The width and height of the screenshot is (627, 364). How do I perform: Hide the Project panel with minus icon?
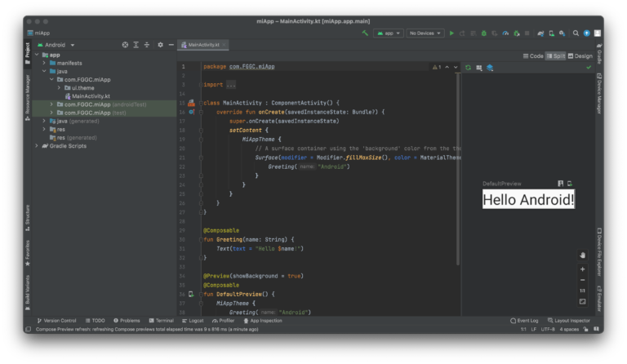[171, 45]
